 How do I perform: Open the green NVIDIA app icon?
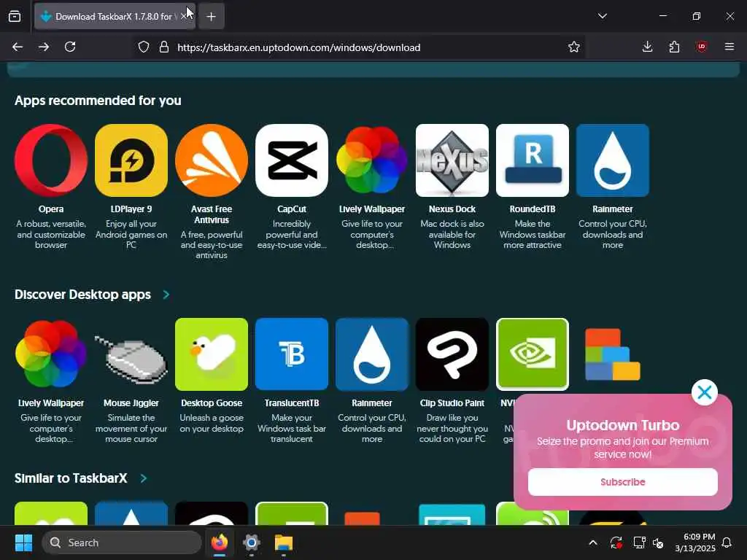[532, 354]
